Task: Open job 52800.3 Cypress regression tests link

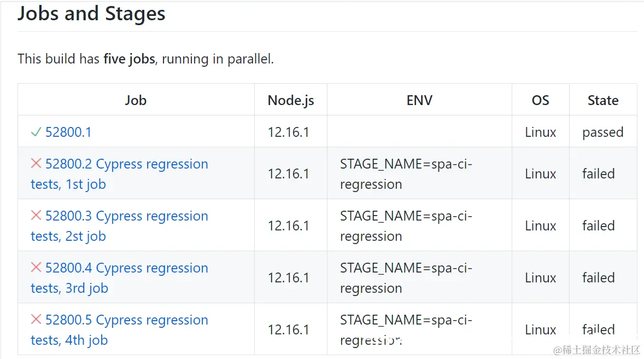Action: coord(126,216)
